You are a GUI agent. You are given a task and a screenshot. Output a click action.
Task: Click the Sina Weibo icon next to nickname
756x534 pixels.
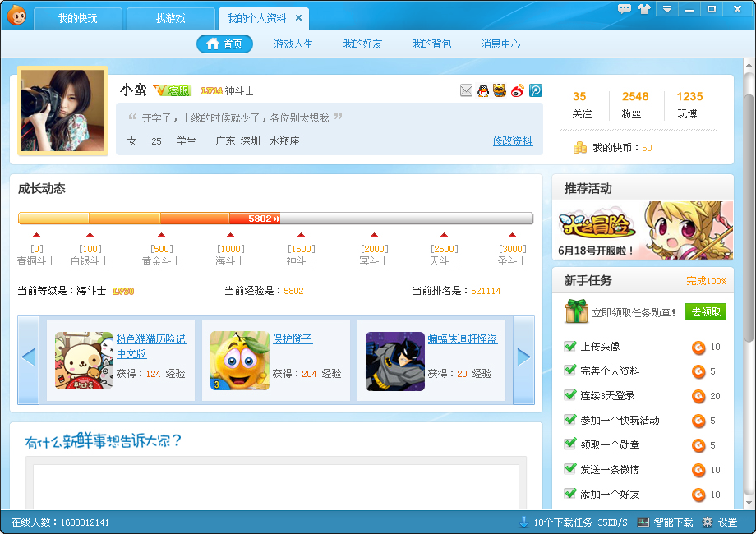point(519,90)
